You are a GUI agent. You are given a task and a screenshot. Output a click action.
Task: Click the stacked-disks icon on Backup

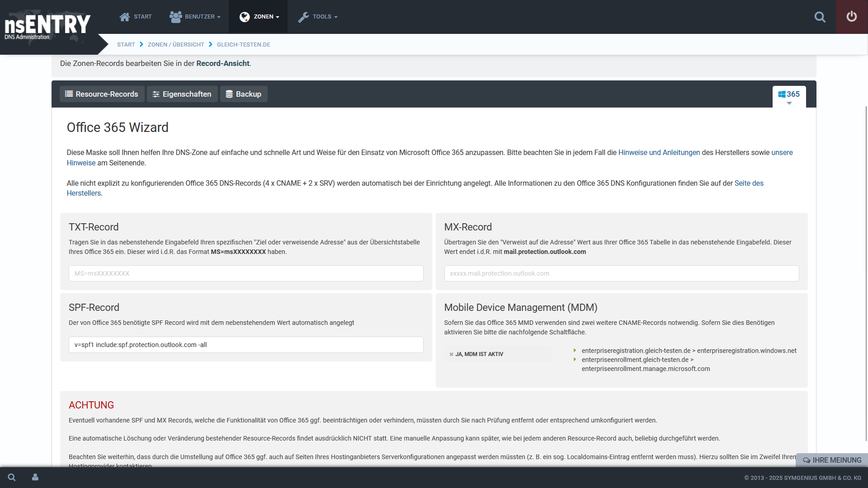(x=230, y=94)
